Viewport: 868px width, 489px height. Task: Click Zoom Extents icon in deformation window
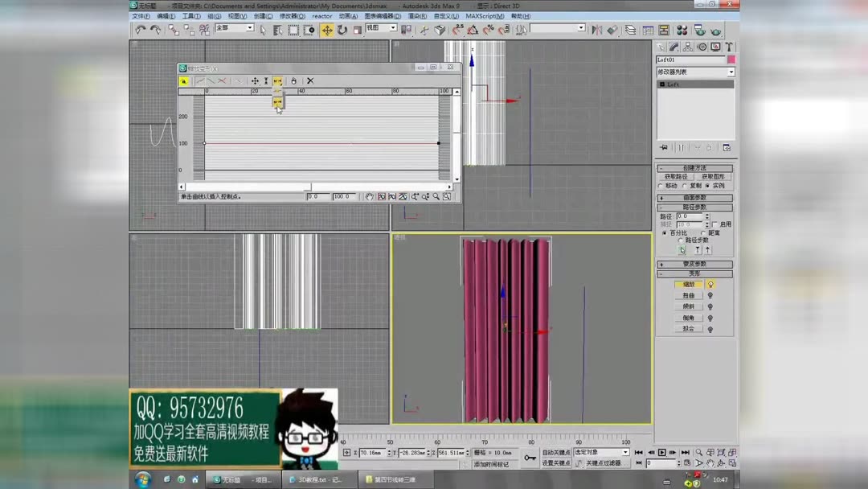point(382,195)
